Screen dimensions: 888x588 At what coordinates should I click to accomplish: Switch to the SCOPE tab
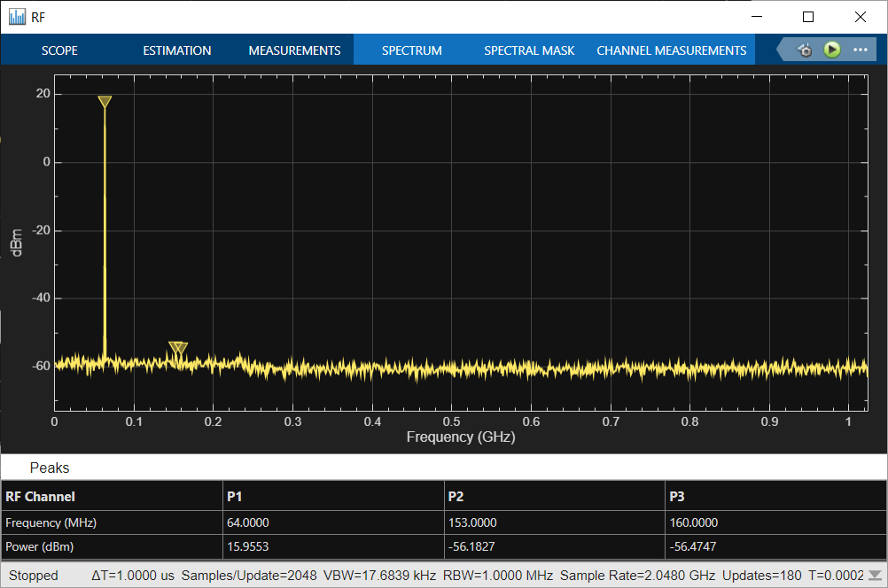pyautogui.click(x=59, y=50)
